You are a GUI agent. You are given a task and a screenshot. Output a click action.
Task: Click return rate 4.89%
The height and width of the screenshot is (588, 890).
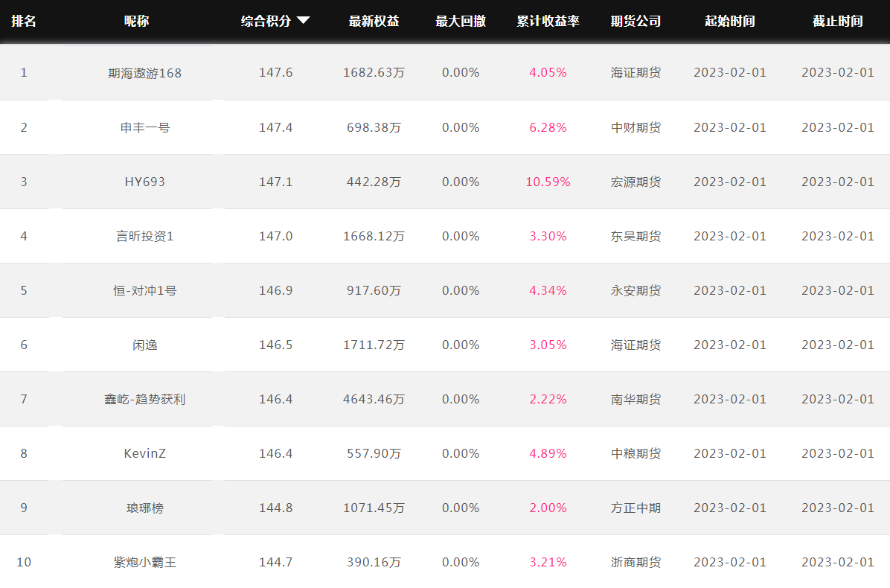click(x=548, y=453)
